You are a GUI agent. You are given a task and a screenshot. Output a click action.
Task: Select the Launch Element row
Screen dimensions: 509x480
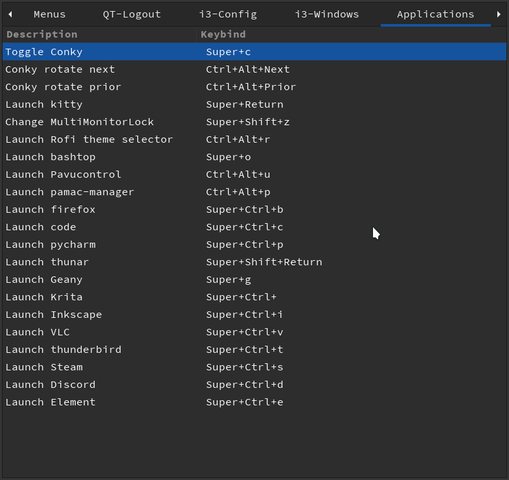(254, 402)
